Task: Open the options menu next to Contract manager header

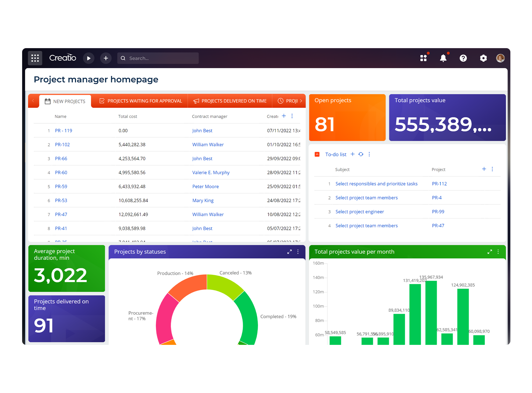Action: pyautogui.click(x=292, y=116)
